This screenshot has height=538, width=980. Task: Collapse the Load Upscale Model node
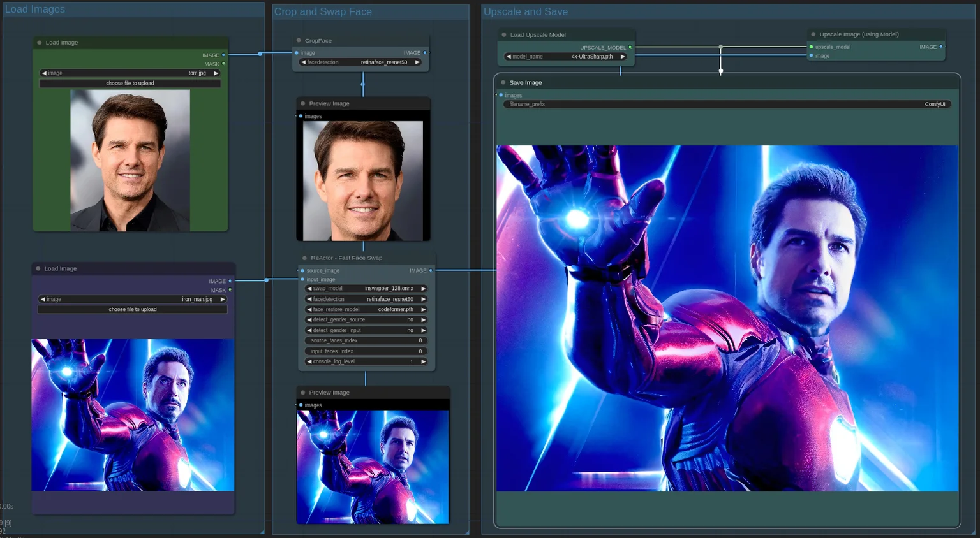tap(504, 35)
